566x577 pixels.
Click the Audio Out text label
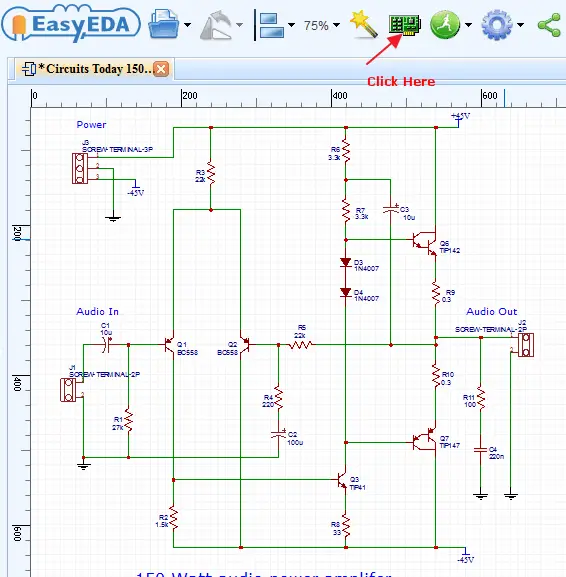(492, 312)
